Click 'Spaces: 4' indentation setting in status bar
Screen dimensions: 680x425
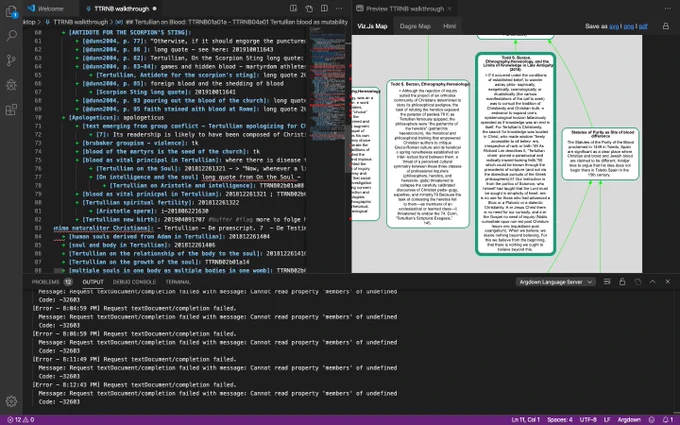(559, 420)
